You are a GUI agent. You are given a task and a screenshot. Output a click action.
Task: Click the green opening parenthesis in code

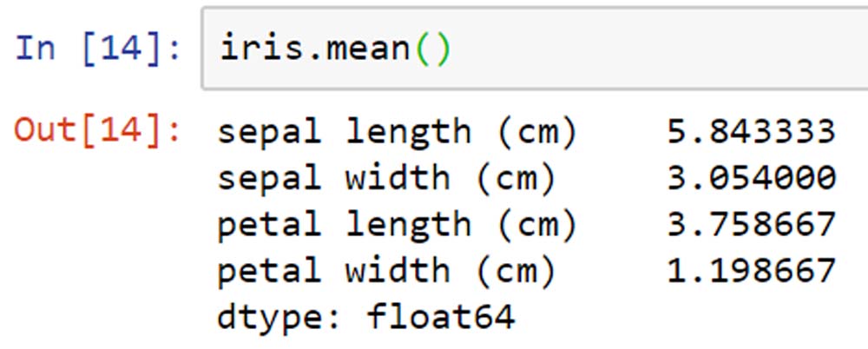point(422,49)
